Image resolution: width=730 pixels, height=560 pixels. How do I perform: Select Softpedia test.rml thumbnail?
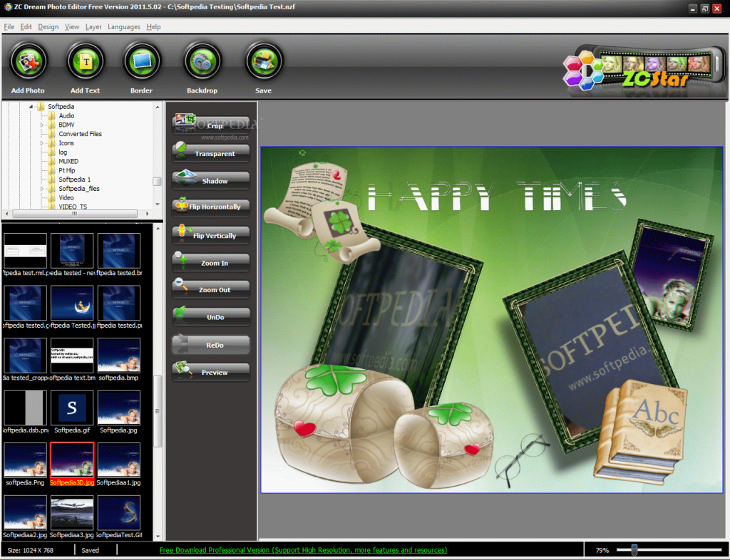click(25, 254)
